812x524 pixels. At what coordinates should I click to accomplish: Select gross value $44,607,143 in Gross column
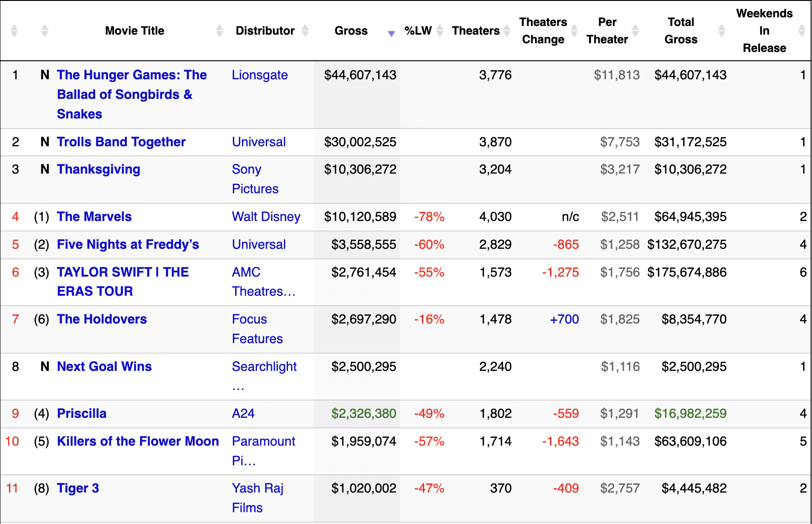tap(360, 75)
